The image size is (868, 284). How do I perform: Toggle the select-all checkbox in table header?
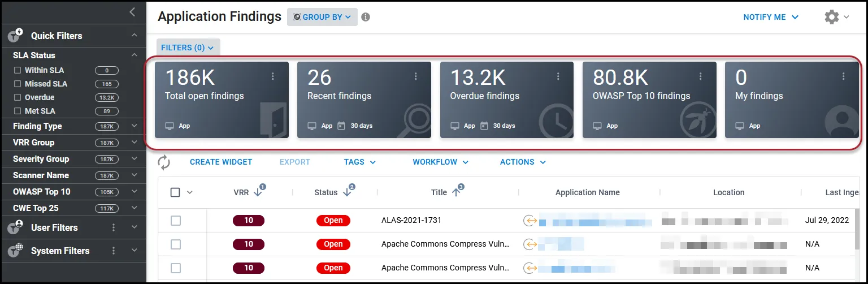point(175,192)
